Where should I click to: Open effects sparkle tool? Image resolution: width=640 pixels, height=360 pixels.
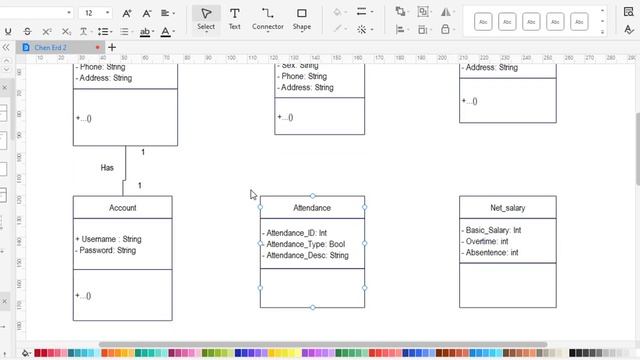[x=364, y=29]
